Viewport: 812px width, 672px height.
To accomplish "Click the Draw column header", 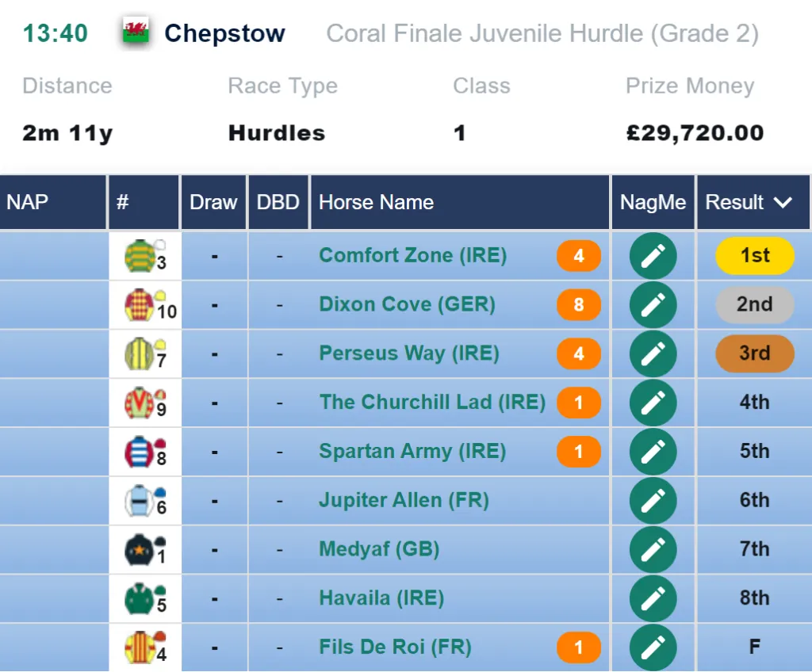I will point(213,202).
